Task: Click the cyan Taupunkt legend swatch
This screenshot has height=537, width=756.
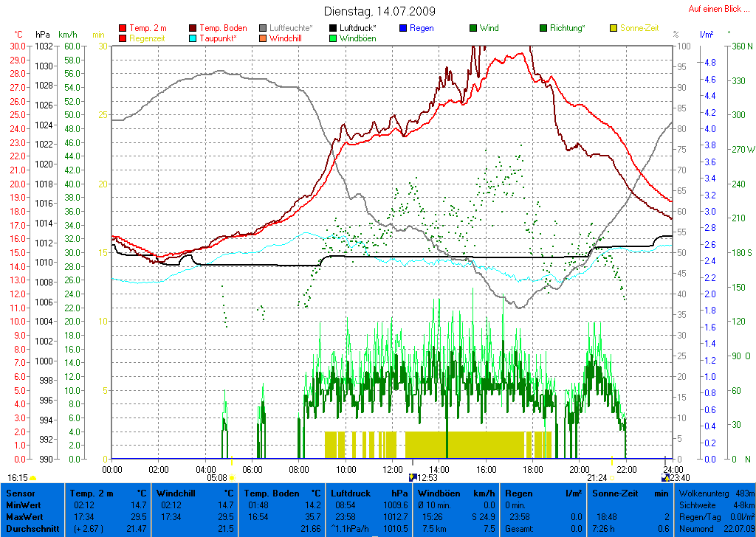Action: click(x=193, y=38)
